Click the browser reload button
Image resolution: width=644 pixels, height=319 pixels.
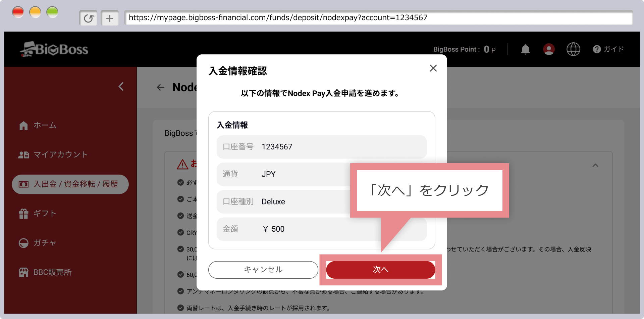[x=89, y=18]
